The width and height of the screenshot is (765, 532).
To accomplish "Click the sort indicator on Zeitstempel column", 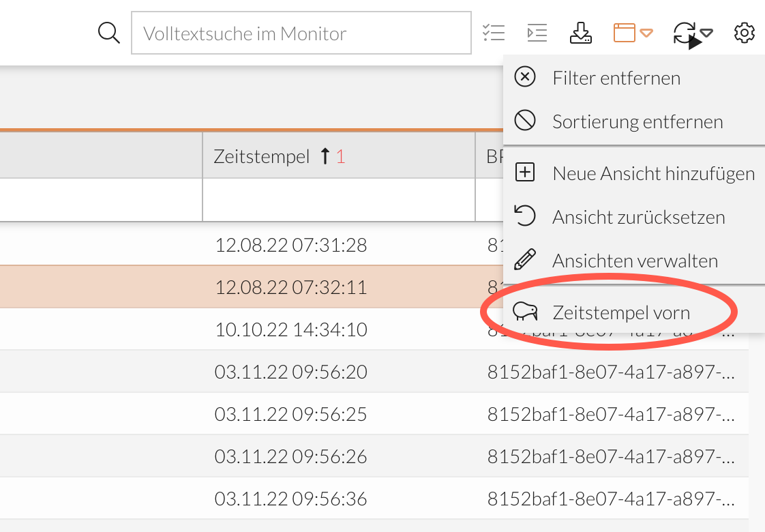I will pos(331,156).
